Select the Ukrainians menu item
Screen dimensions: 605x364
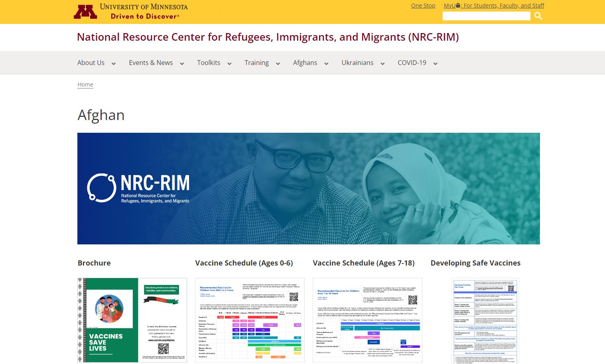coord(357,63)
